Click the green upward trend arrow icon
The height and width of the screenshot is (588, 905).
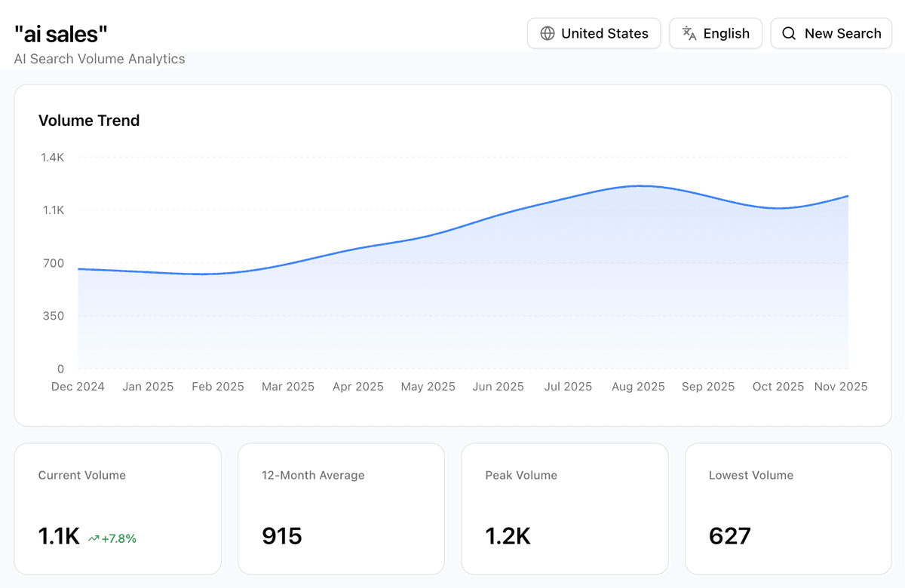(x=92, y=538)
